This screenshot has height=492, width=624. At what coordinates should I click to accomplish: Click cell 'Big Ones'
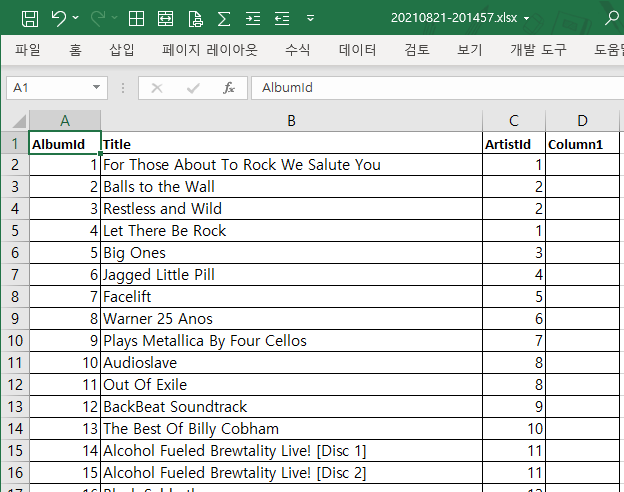(291, 253)
